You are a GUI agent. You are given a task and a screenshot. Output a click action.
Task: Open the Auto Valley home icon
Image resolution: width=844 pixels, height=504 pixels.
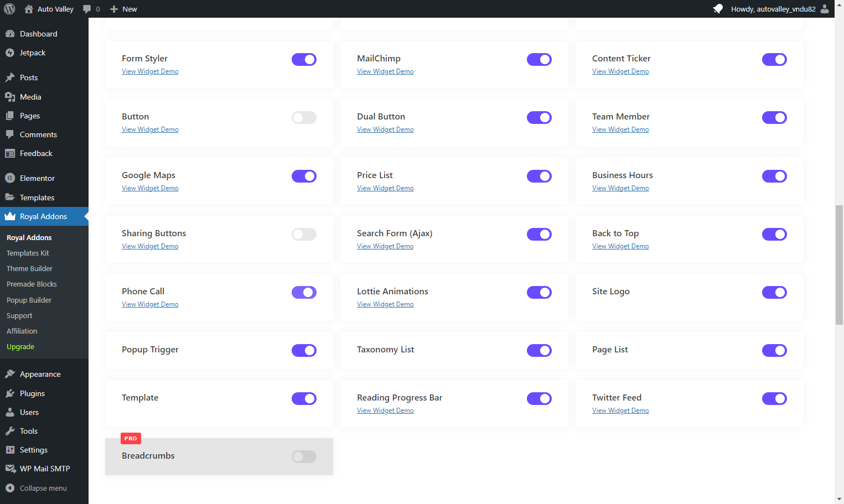point(29,9)
